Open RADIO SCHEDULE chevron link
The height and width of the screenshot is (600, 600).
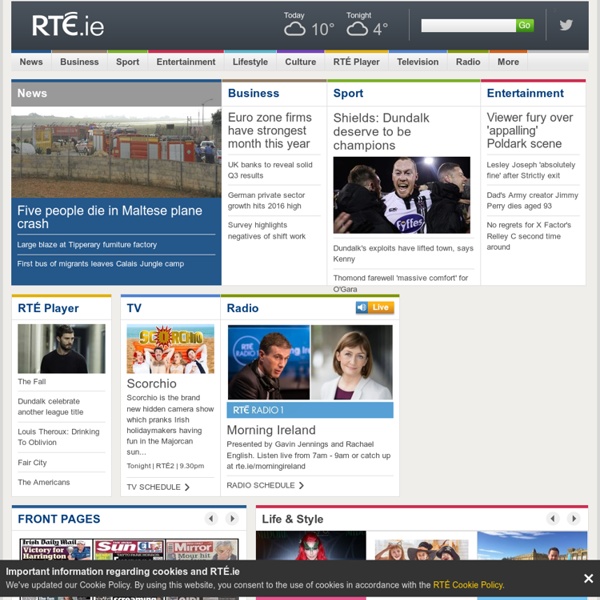[265, 485]
